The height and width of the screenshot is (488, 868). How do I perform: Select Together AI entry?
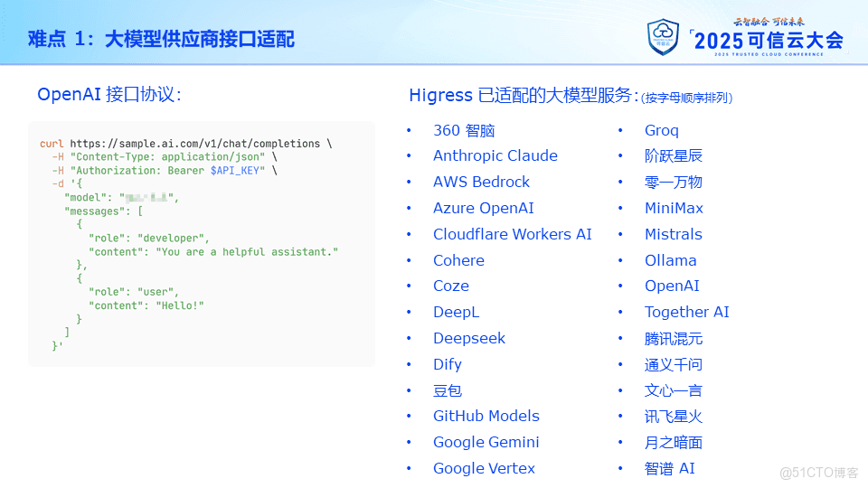coord(687,312)
